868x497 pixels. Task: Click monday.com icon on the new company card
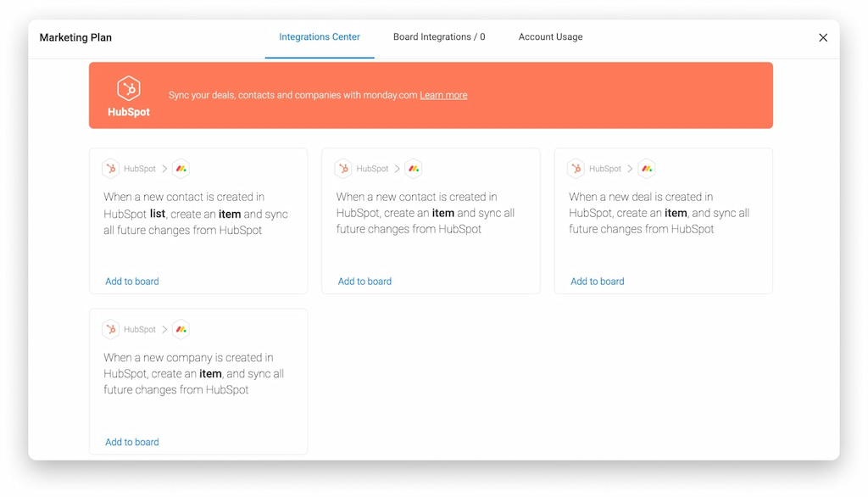[x=181, y=329]
